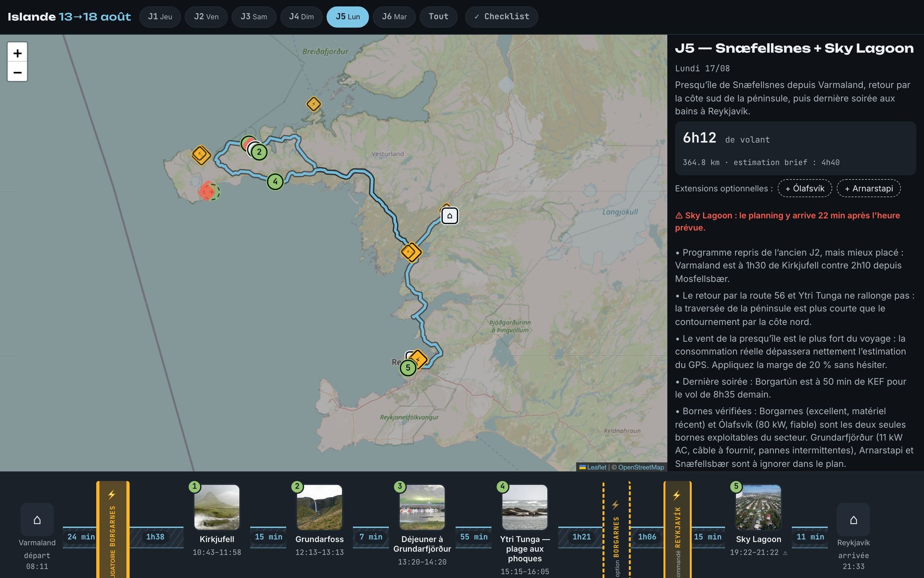The width and height of the screenshot is (924, 578).
Task: Select map marker number 4
Action: tap(275, 182)
